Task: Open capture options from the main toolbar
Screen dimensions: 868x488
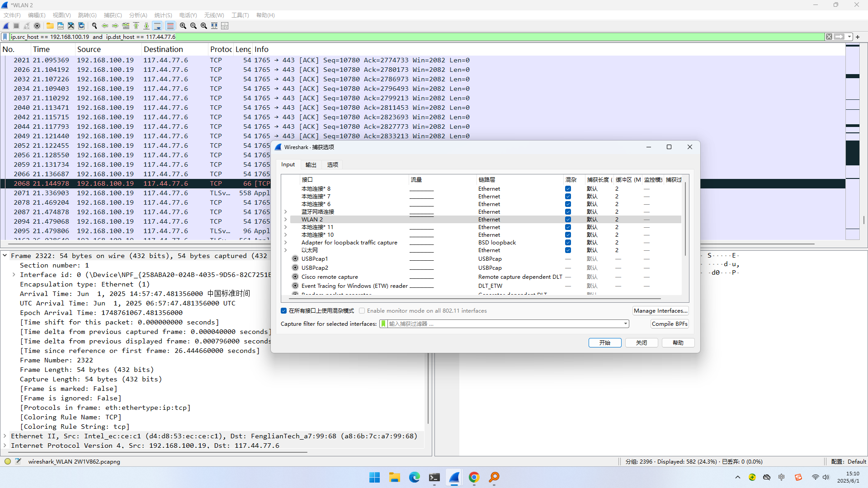Action: tap(37, 26)
